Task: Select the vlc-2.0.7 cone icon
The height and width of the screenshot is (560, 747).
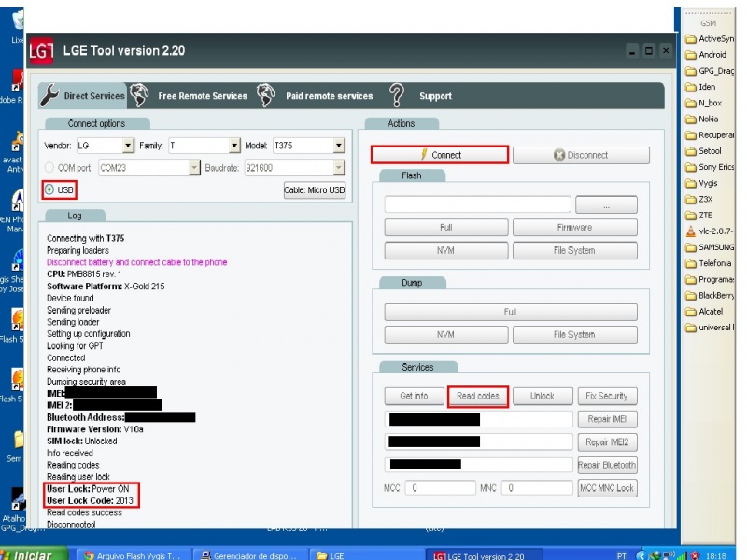Action: tap(690, 231)
